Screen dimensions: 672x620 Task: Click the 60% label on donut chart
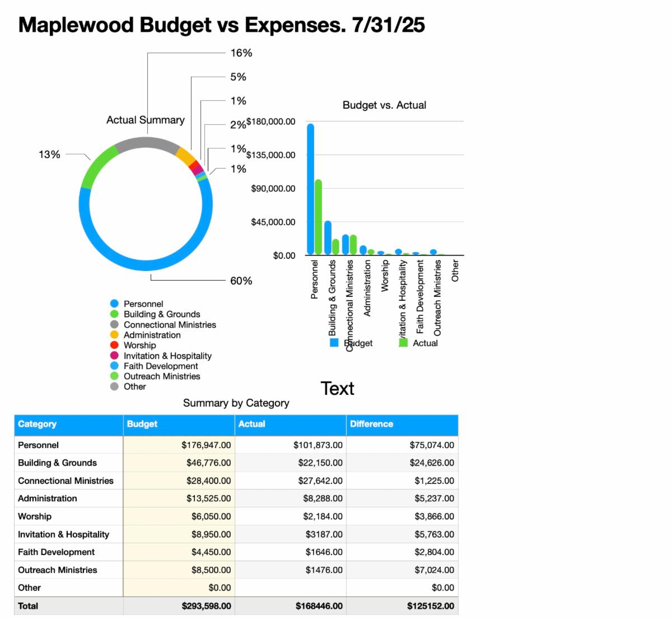point(241,281)
